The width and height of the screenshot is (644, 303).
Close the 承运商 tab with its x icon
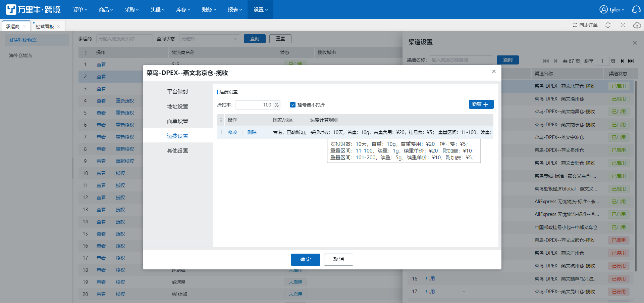tap(24, 27)
